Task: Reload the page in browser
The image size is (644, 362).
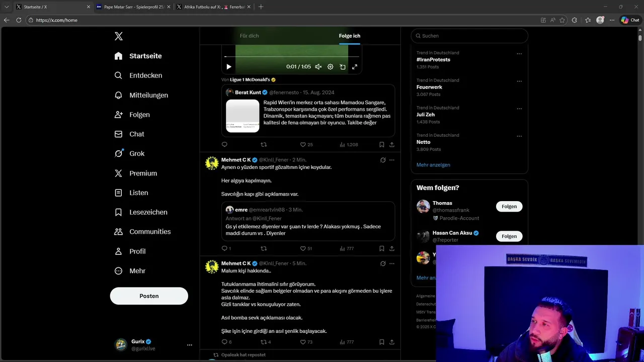Action: coord(19,20)
